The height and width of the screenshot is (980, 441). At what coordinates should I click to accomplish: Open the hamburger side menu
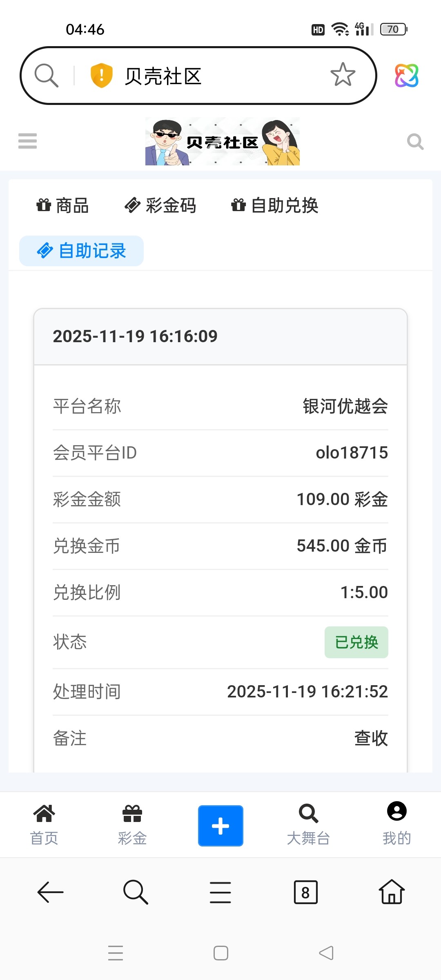(x=27, y=141)
